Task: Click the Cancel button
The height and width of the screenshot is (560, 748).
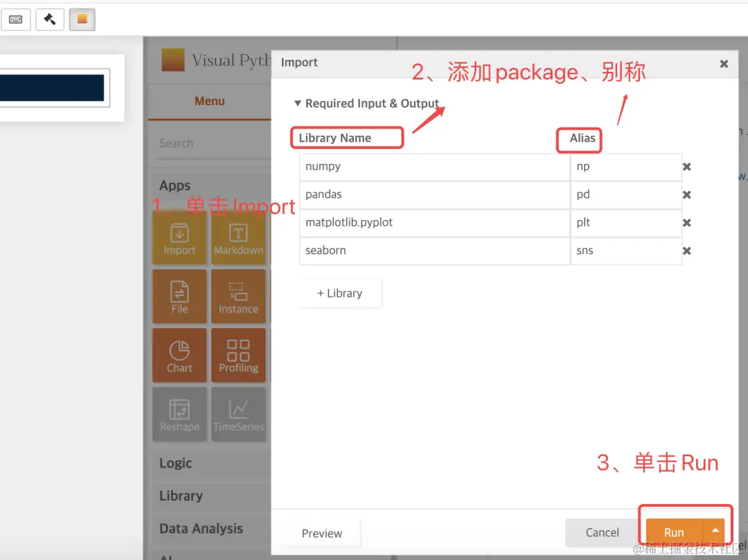Action: (x=602, y=532)
